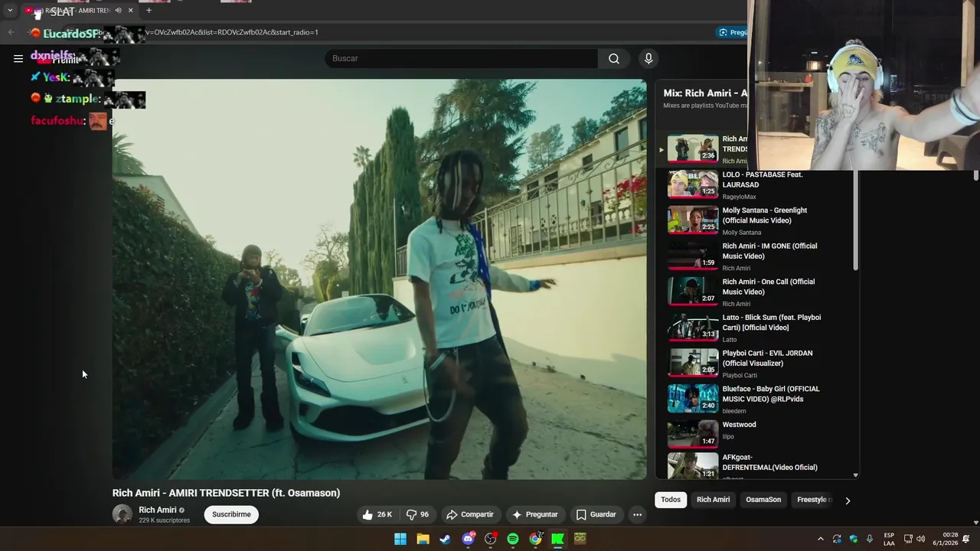Open the Preguntar AI ask button
This screenshot has height=551, width=980.
[x=535, y=514]
